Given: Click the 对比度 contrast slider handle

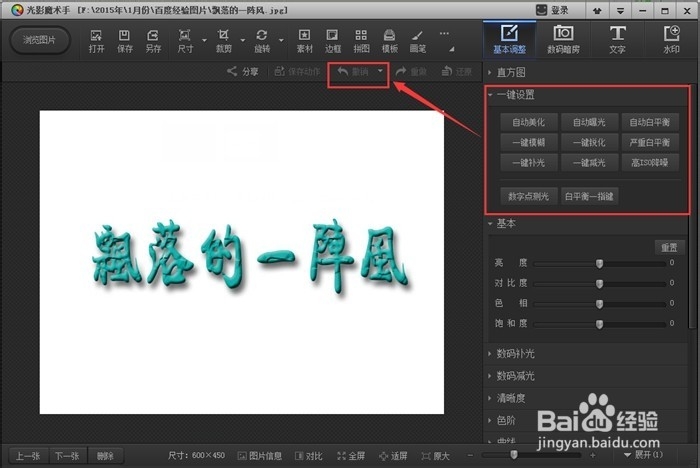Looking at the screenshot, I should coord(600,284).
